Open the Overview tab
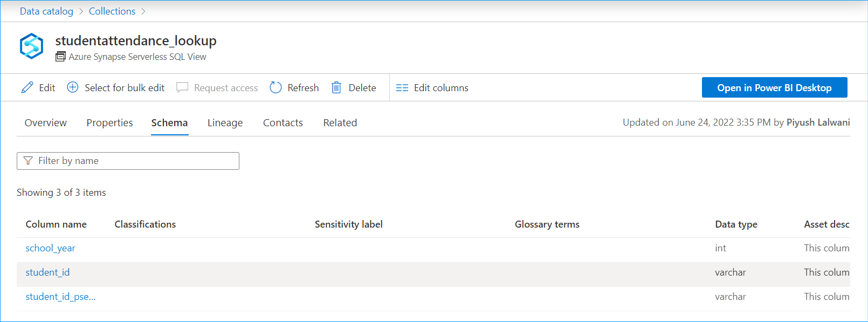Viewport: 868px width, 322px height. click(x=46, y=122)
